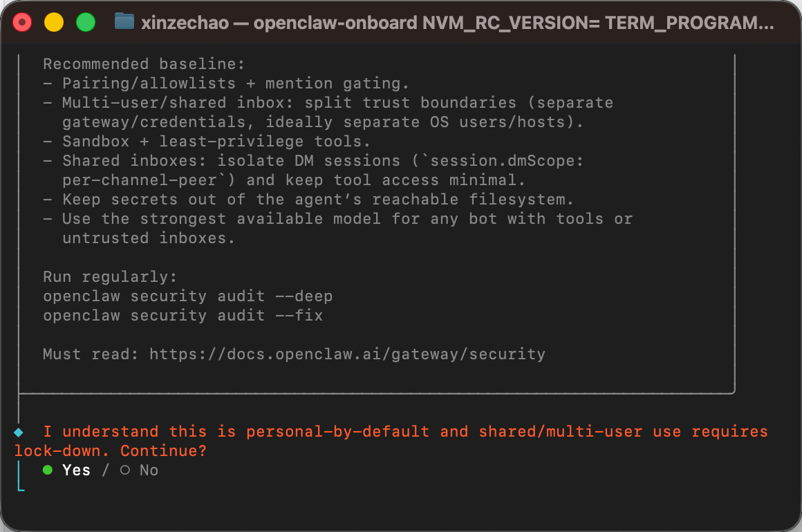
Task: Choose the No option label
Action: [149, 470]
